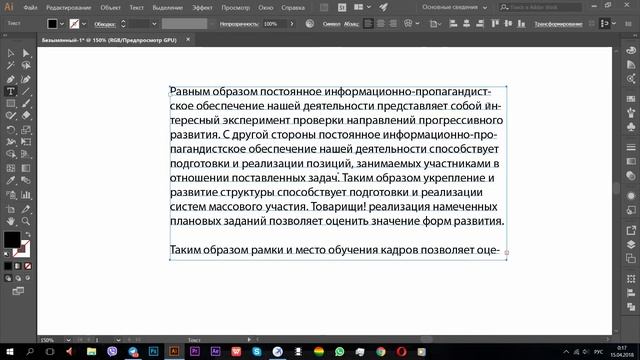Select the Column Graph tool
The height and width of the screenshot is (360, 640).
click(26, 195)
